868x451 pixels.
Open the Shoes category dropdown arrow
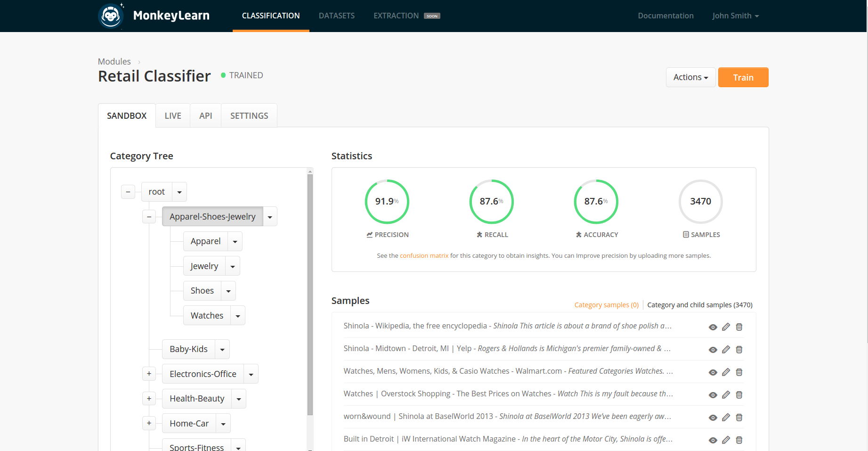point(228,291)
